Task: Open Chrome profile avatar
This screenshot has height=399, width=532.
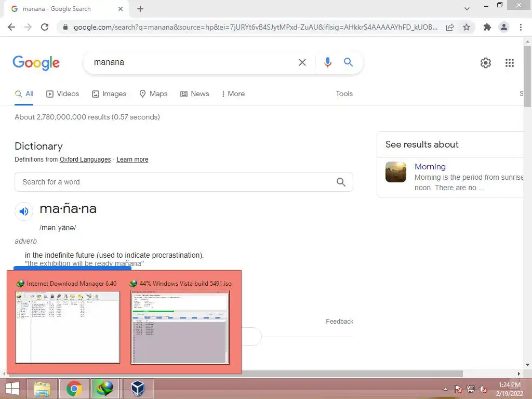Action: [504, 27]
